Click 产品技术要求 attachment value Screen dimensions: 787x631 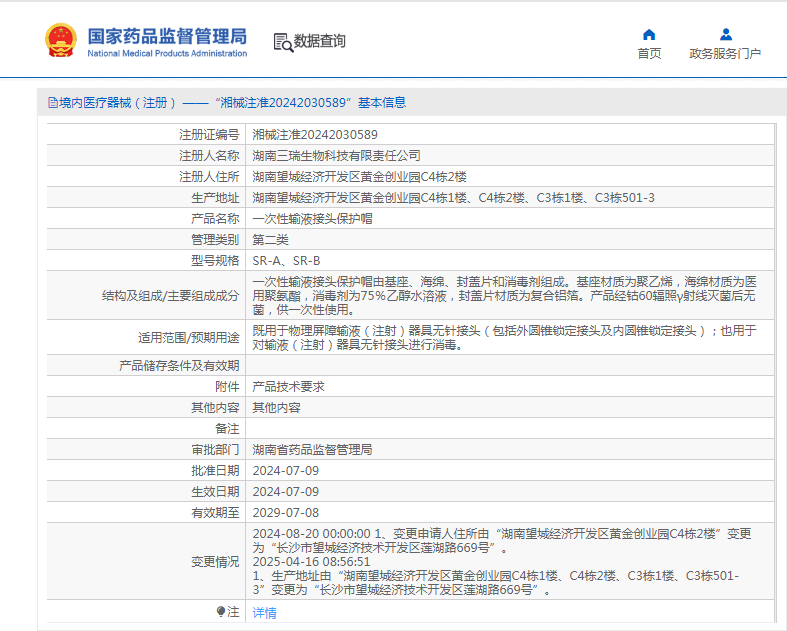pos(288,387)
